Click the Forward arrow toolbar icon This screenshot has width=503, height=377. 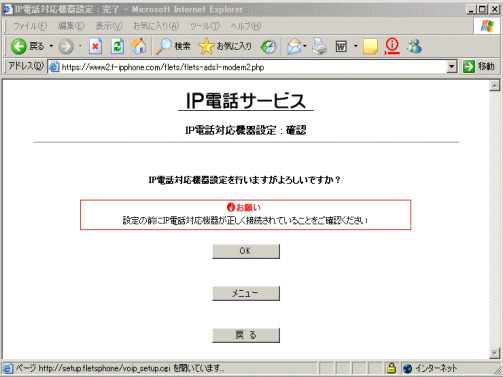coord(66,46)
